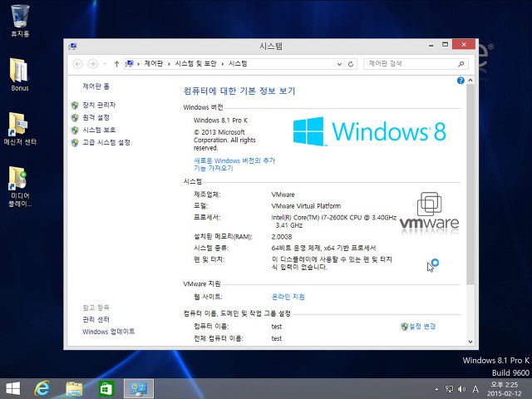The image size is (532, 399).
Task: Open 온라인 지원 website link
Action: point(288,297)
